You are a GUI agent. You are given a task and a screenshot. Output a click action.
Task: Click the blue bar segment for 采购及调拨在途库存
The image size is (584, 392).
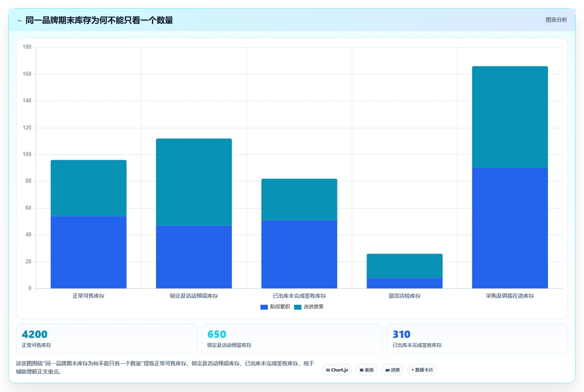coord(510,228)
